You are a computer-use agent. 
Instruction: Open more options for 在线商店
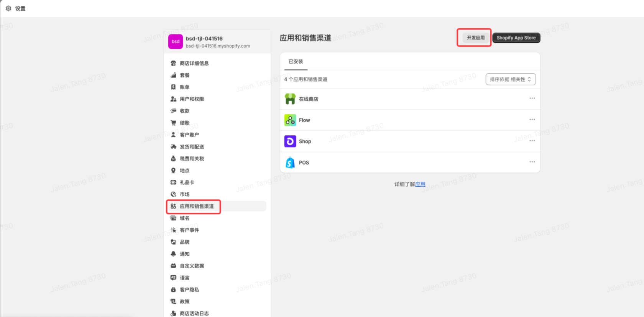(532, 99)
